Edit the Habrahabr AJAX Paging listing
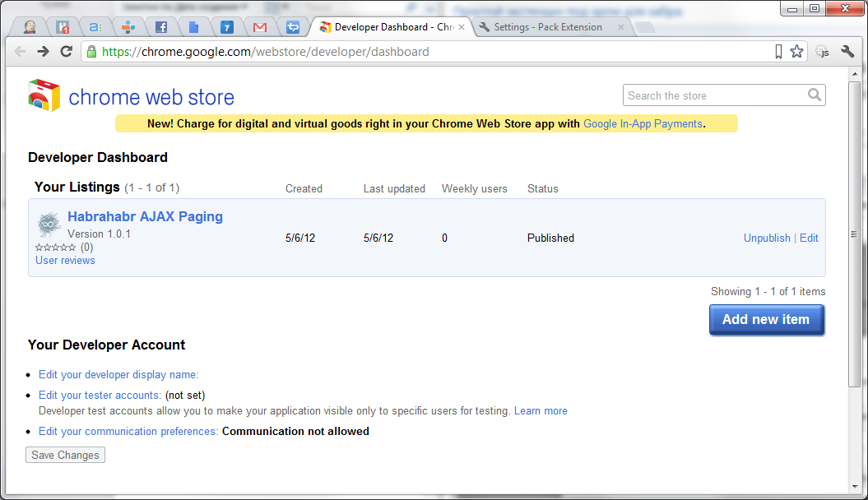 click(x=809, y=238)
